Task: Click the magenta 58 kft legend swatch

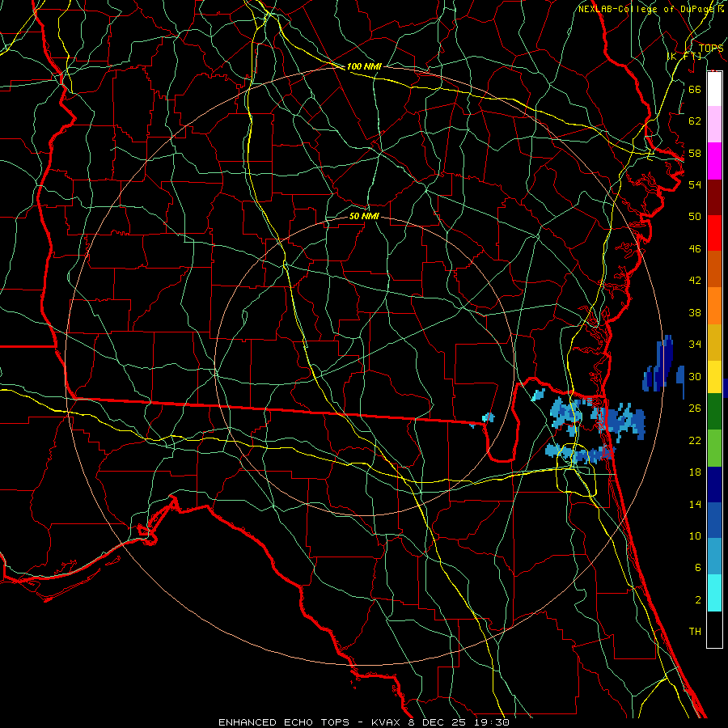Action: point(714,161)
